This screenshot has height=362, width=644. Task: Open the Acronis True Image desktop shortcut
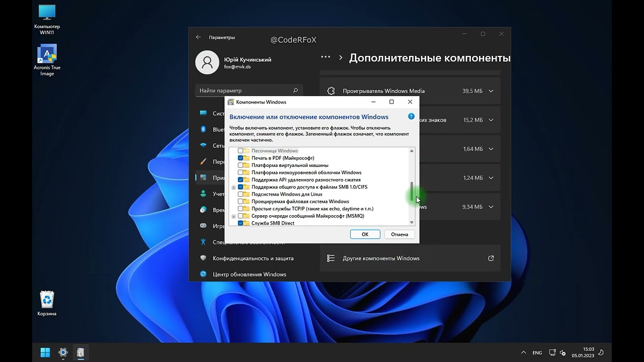coord(47,60)
